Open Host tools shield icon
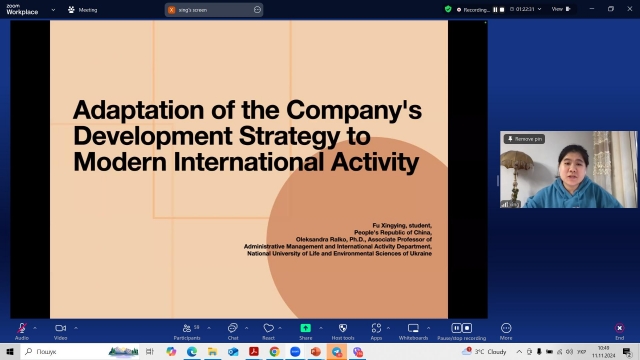Image resolution: width=640 pixels, height=360 pixels. (343, 328)
